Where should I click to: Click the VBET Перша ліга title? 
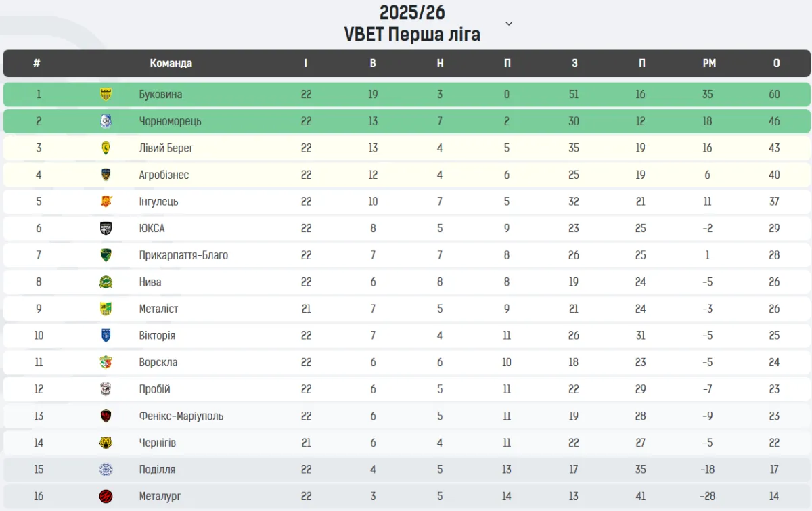coord(412,35)
